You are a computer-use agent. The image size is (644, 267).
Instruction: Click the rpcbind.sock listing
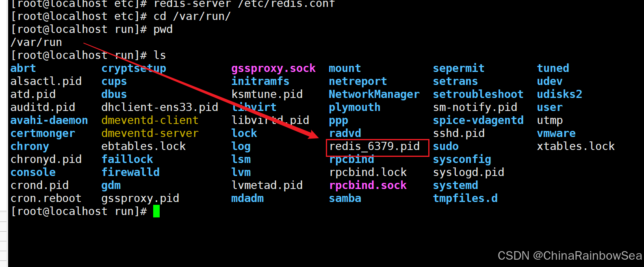(x=368, y=186)
